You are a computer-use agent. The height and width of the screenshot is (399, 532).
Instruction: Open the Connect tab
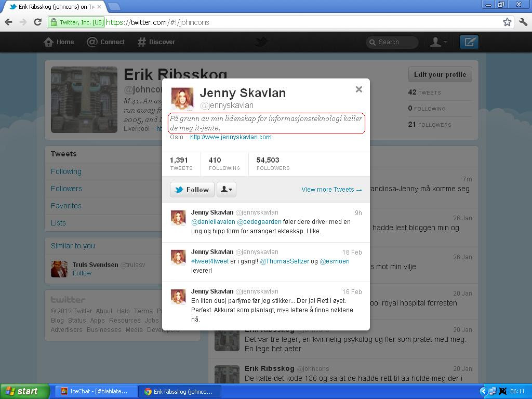(106, 42)
